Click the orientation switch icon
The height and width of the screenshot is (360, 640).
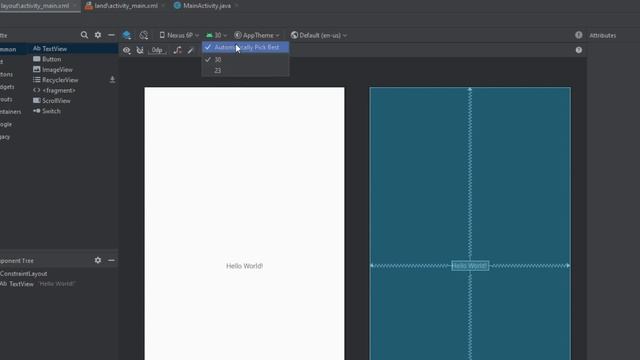[144, 35]
